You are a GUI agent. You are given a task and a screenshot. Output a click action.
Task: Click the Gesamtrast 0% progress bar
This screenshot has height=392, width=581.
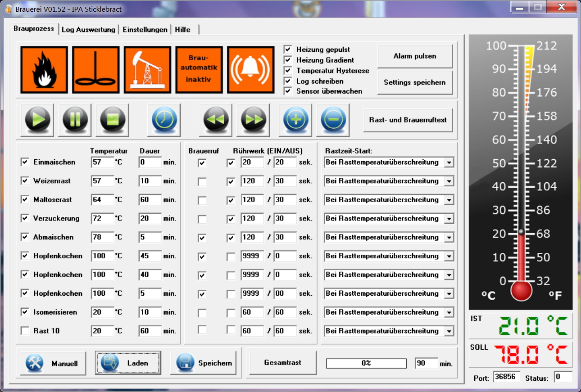[366, 363]
